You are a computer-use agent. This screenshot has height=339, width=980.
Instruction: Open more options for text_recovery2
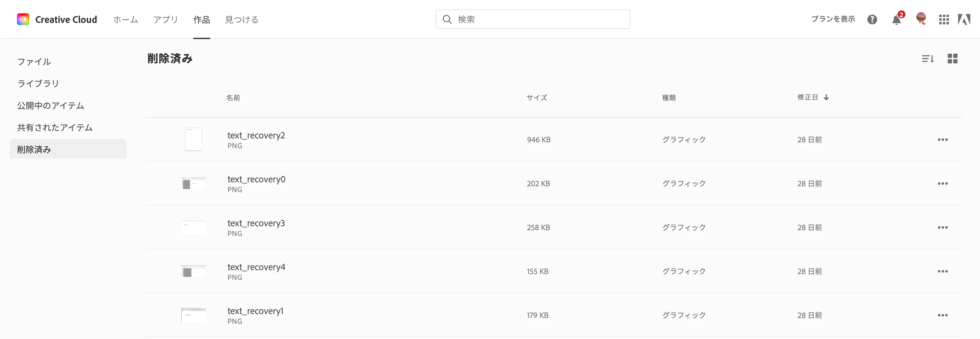coord(942,140)
